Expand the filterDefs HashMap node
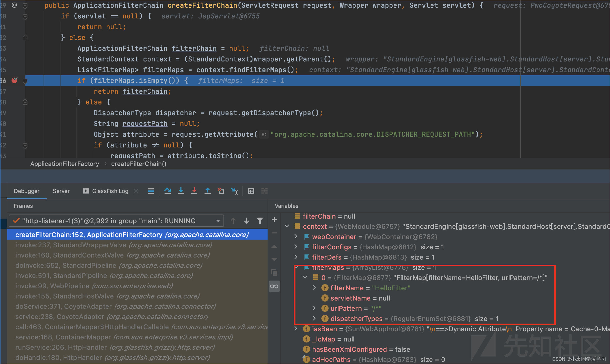Viewport: 610px width, 364px height. pyautogui.click(x=296, y=257)
